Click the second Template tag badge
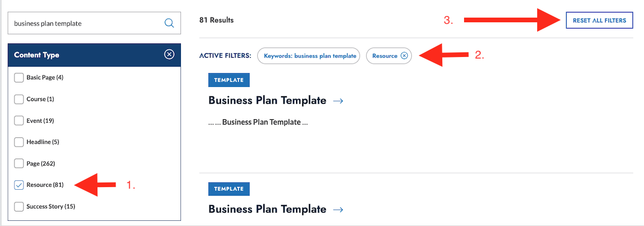 click(x=229, y=189)
